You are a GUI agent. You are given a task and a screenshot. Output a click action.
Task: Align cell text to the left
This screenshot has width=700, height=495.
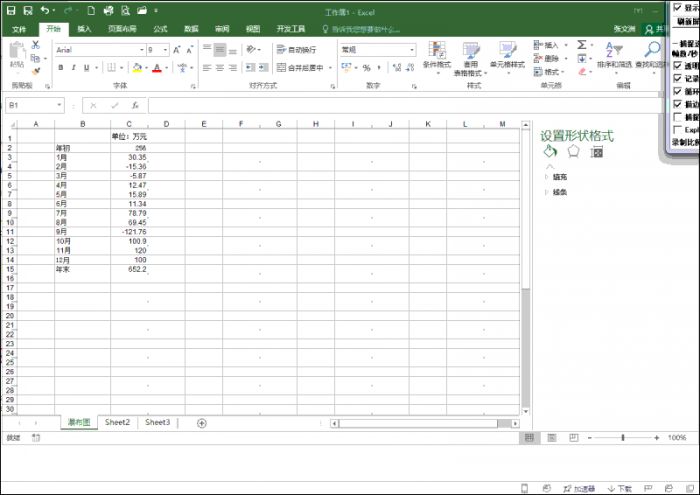coord(206,68)
